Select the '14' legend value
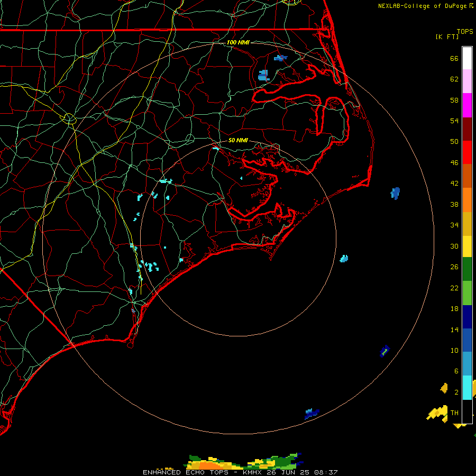Viewport: 476px width, 476px height. coord(454,329)
